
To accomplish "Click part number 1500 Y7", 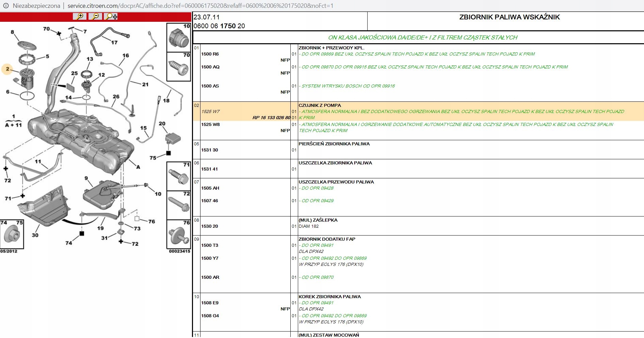I will click(x=210, y=258).
